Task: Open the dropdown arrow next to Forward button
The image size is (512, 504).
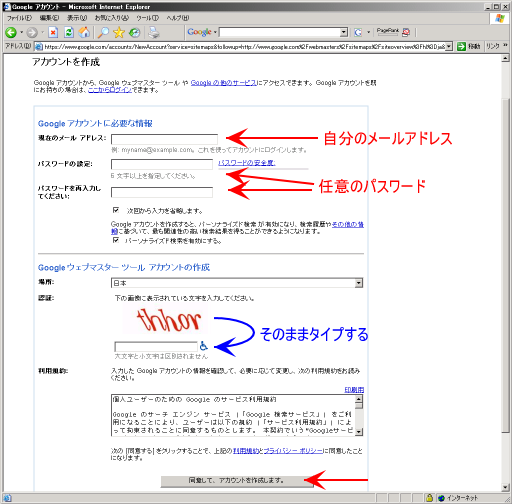Action: [x=42, y=32]
